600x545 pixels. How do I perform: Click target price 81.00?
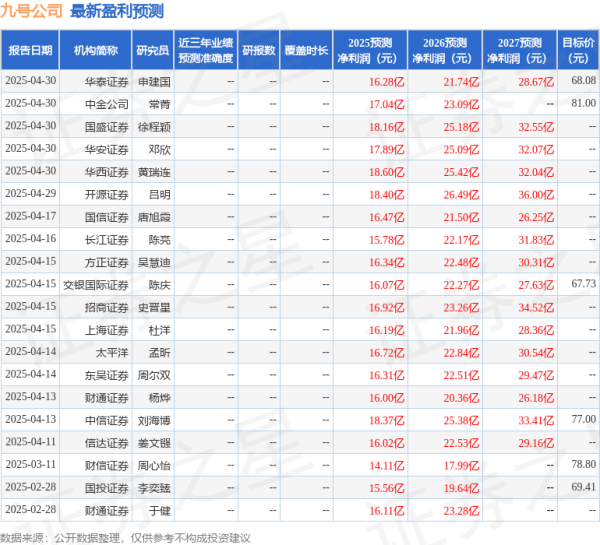pyautogui.click(x=584, y=103)
